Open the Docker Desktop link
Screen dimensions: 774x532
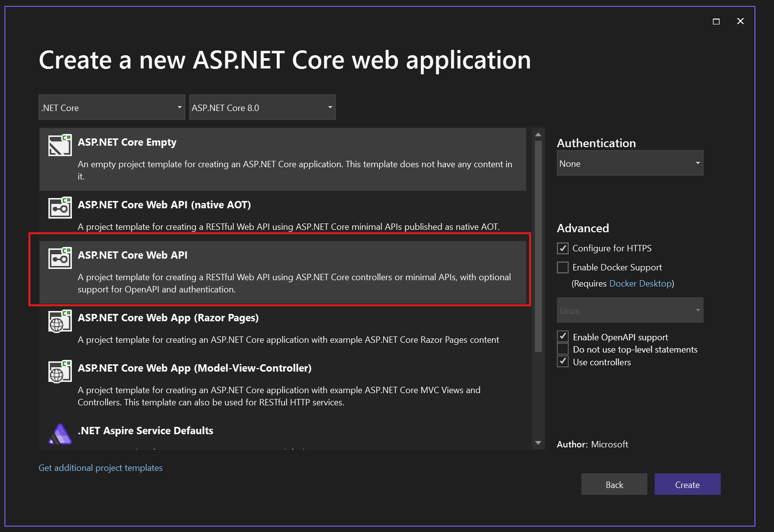pos(641,284)
